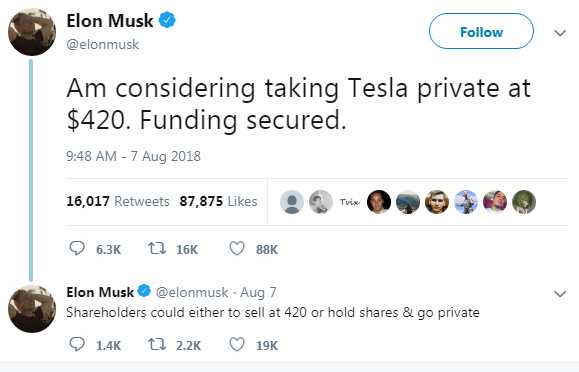This screenshot has height=372, width=579.
Task: Click the verified badge in the reply tweet
Action: click(144, 291)
